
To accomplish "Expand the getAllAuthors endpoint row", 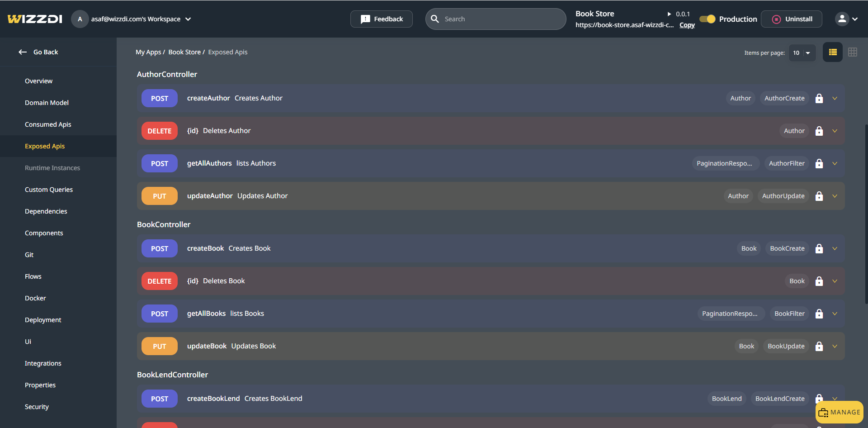I will coord(835,164).
